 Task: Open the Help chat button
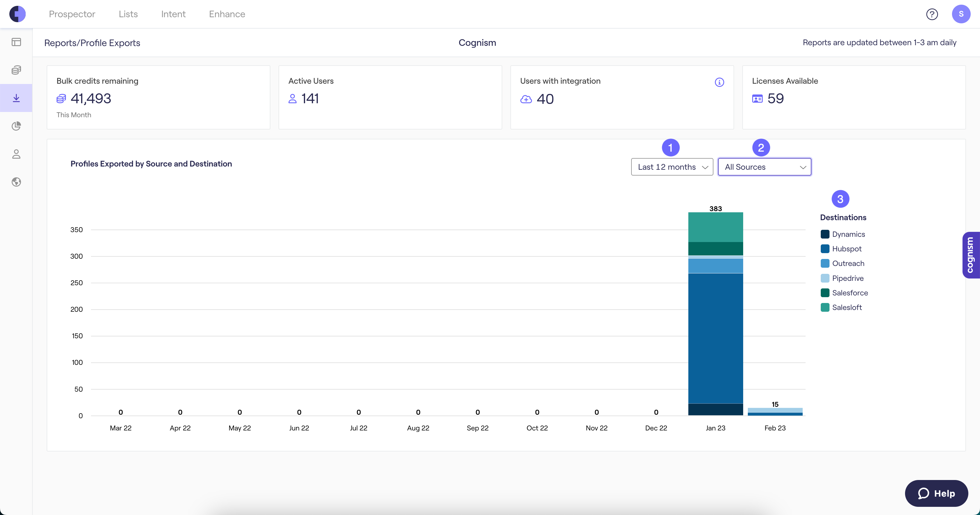pos(936,493)
